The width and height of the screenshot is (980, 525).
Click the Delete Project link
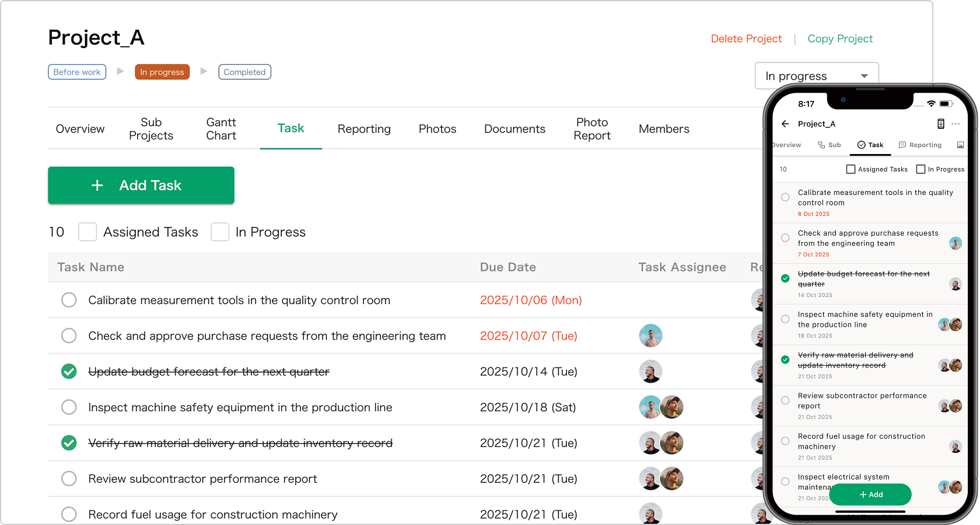745,38
